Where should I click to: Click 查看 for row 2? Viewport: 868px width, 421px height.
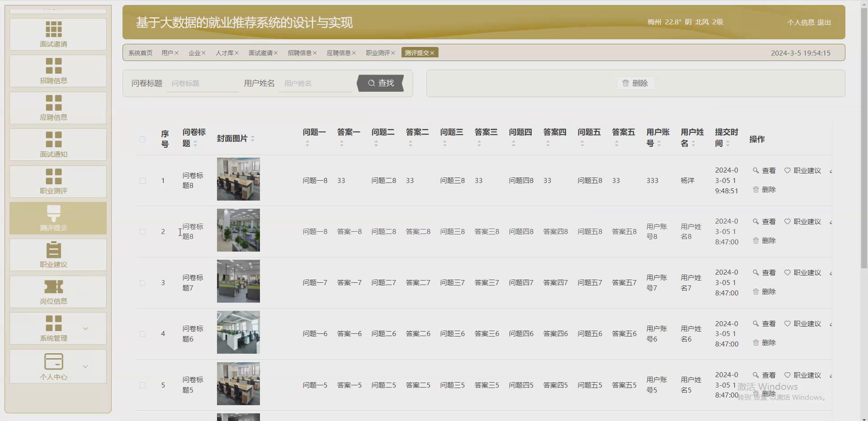click(x=764, y=222)
